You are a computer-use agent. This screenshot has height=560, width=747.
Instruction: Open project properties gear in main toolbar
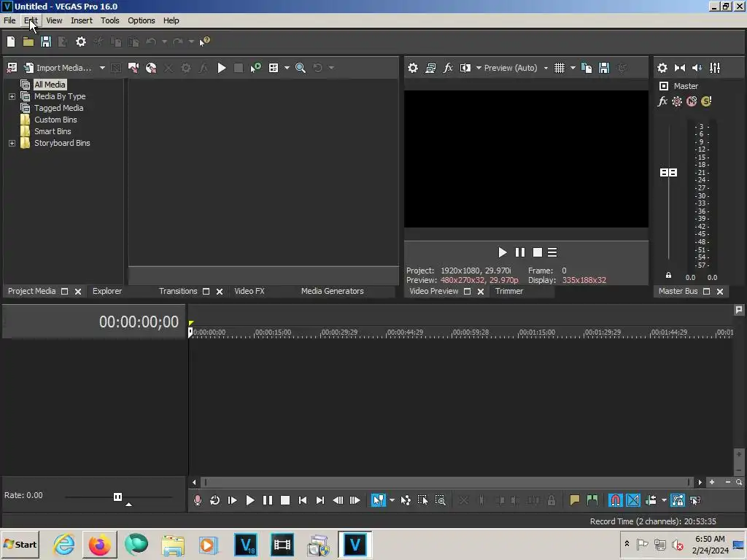click(x=81, y=42)
